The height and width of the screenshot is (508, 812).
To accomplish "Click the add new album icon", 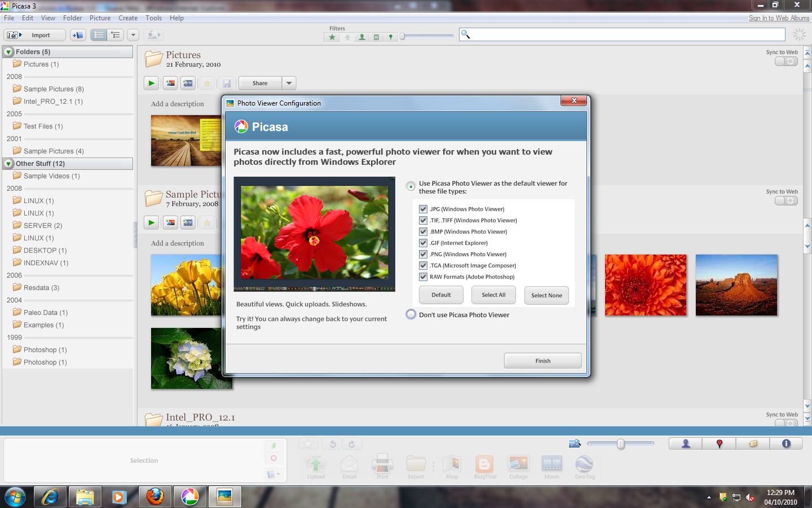I will [x=78, y=35].
